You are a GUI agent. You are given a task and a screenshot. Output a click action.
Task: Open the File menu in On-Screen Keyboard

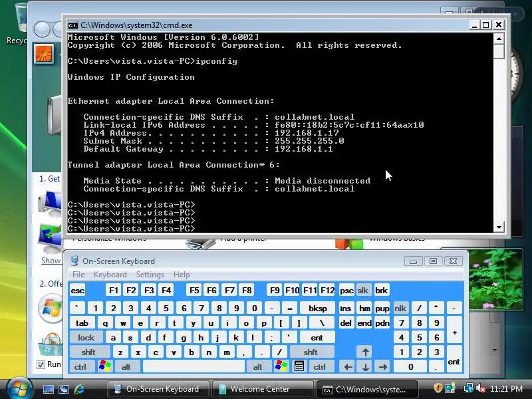click(78, 275)
